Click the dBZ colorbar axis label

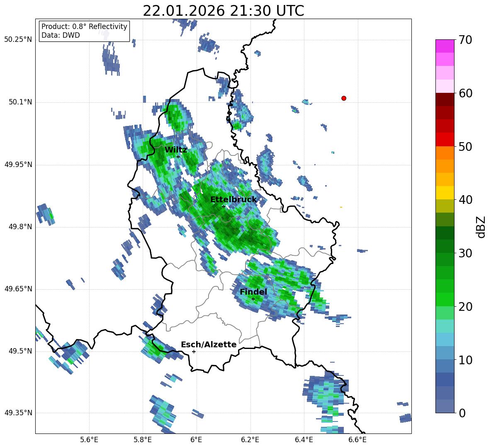tap(481, 227)
